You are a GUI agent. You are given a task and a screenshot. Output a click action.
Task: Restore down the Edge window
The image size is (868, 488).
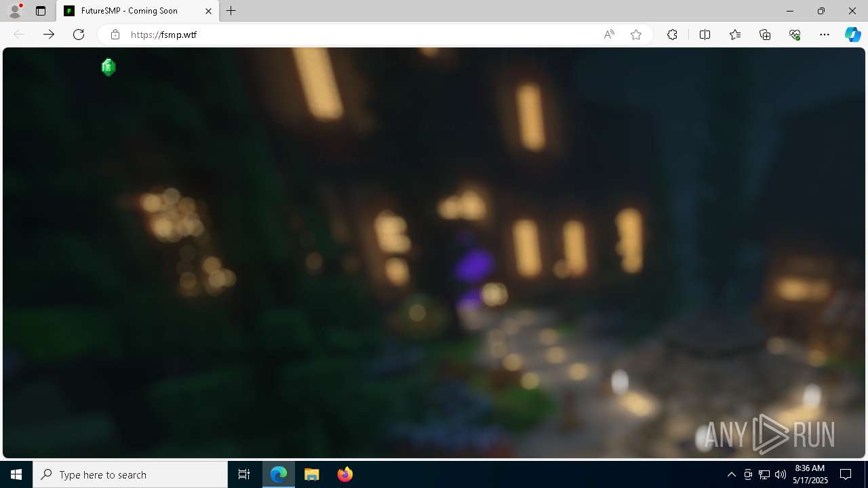821,11
